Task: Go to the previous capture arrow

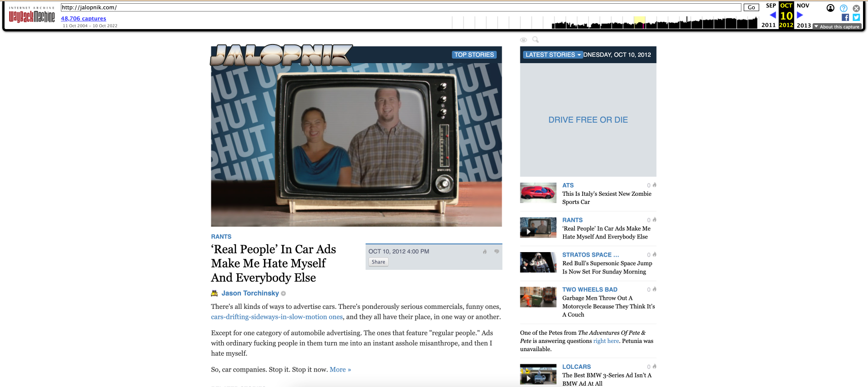Action: tap(773, 15)
